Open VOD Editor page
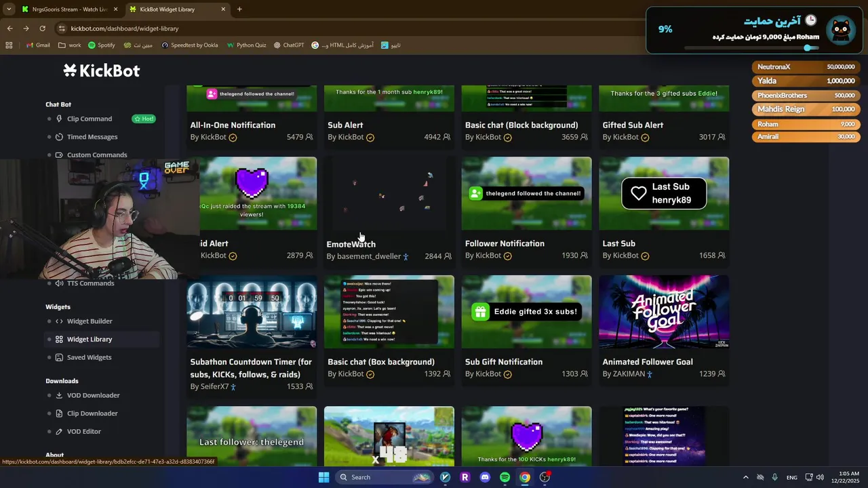 coord(84,432)
